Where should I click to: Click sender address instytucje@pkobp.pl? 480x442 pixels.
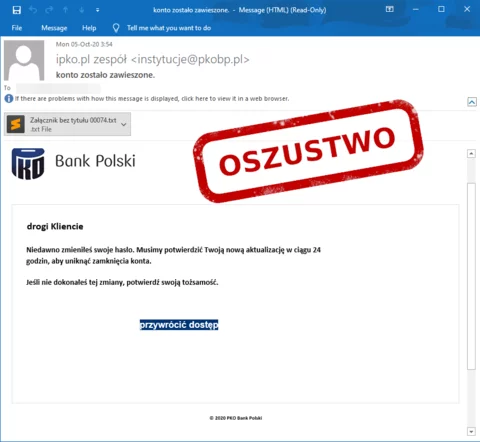190,59
